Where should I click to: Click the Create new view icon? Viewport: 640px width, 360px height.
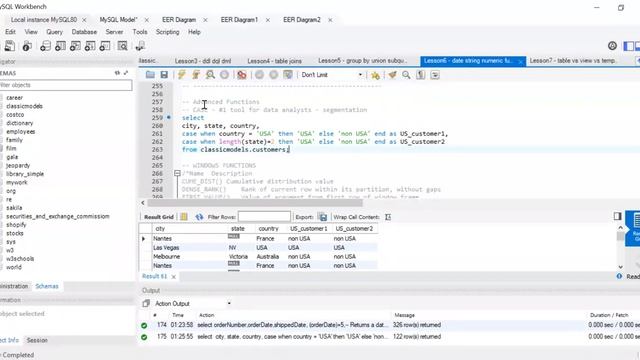tap(75, 46)
